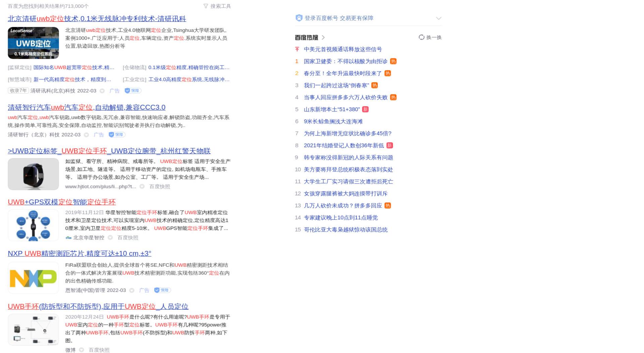Open the dropdown icon after 北京华星智控
This screenshot has height=353, width=644.
pos(110,238)
